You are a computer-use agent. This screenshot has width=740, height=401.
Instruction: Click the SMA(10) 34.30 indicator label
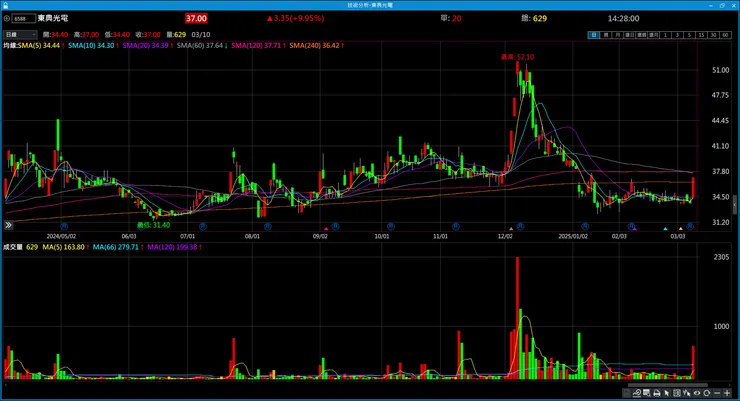tap(91, 45)
